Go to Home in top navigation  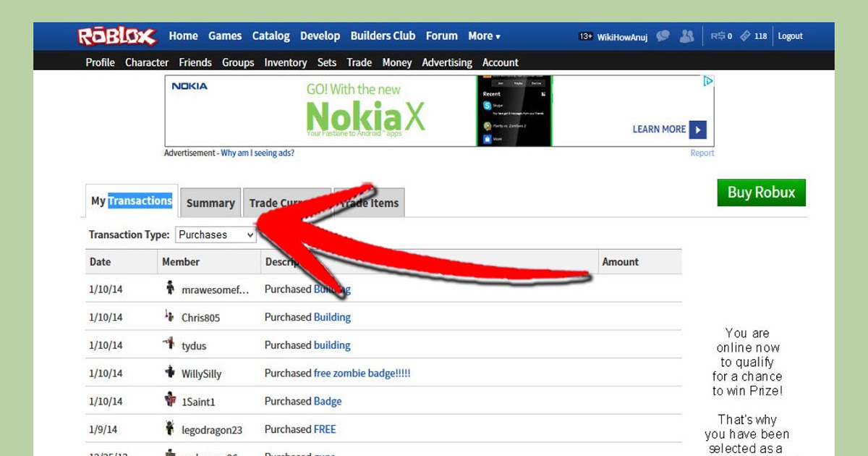183,35
